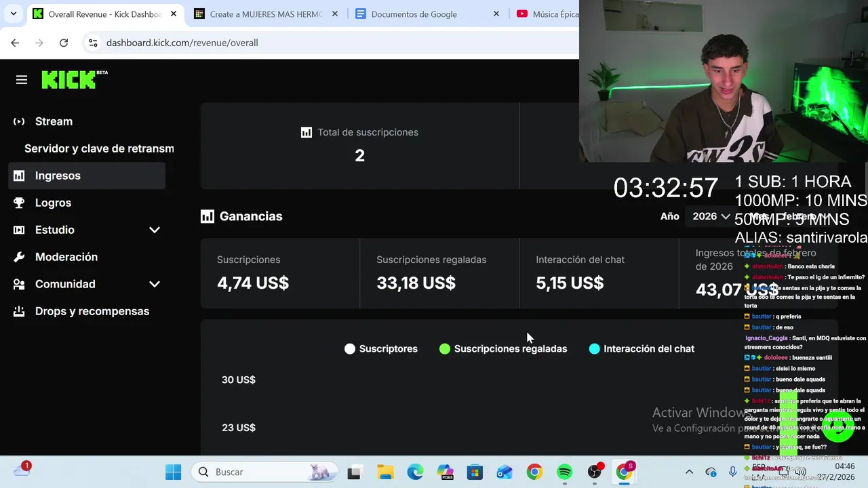Open Spotify from the taskbar
The width and height of the screenshot is (868, 488).
coord(564,472)
